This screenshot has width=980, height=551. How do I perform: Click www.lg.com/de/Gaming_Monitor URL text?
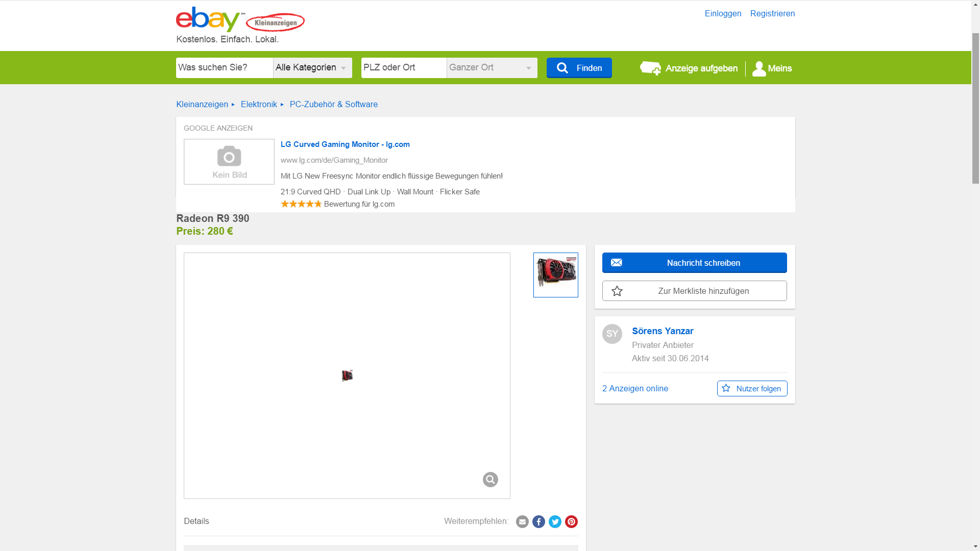point(334,160)
